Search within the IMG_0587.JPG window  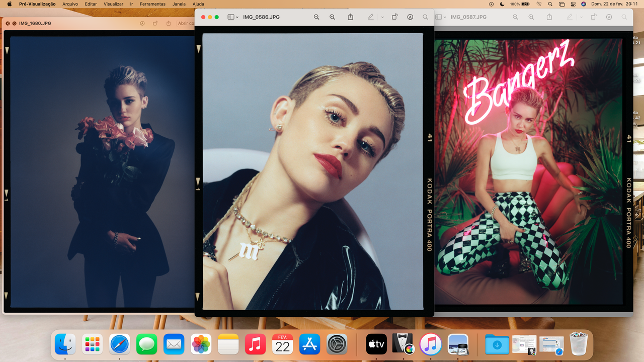tap(624, 17)
